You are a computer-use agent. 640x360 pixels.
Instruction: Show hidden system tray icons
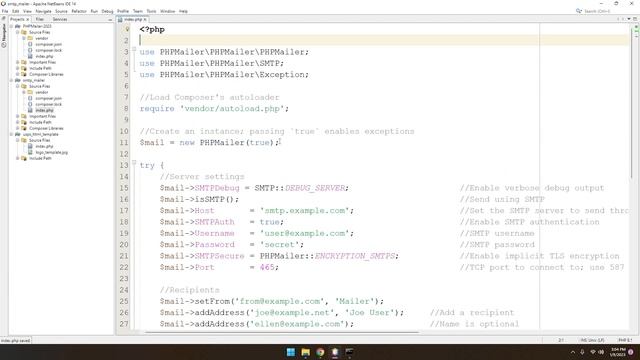pyautogui.click(x=573, y=352)
